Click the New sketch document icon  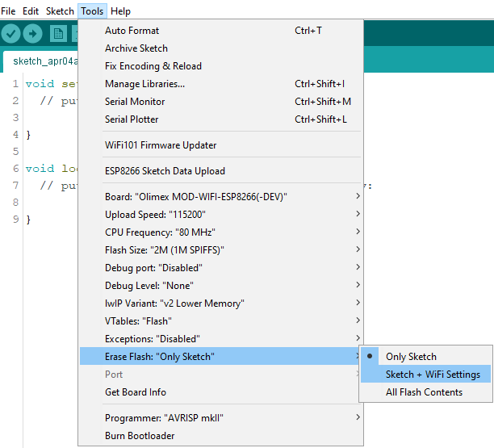[x=58, y=33]
